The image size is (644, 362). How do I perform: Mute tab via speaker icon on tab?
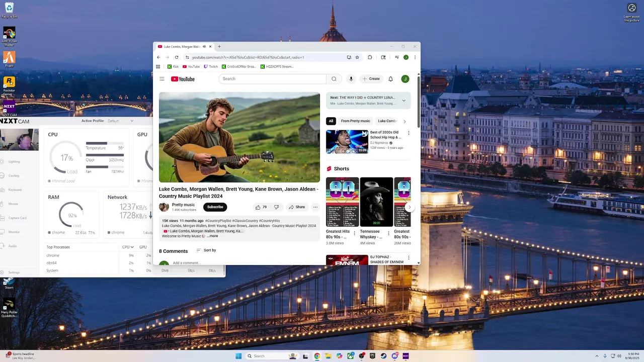click(204, 47)
